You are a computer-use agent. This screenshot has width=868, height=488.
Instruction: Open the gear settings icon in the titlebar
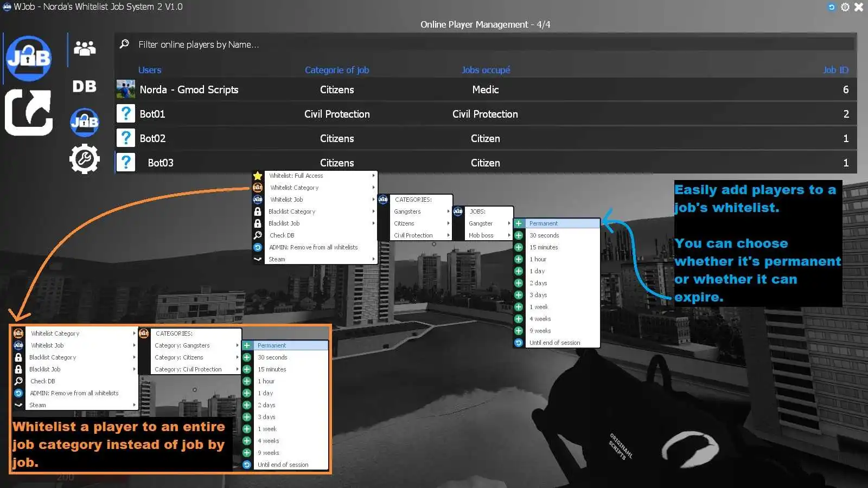[844, 7]
